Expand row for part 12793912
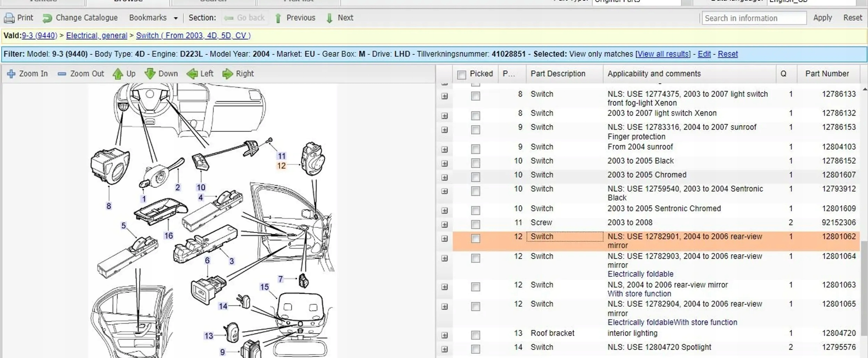The image size is (868, 358). click(444, 191)
